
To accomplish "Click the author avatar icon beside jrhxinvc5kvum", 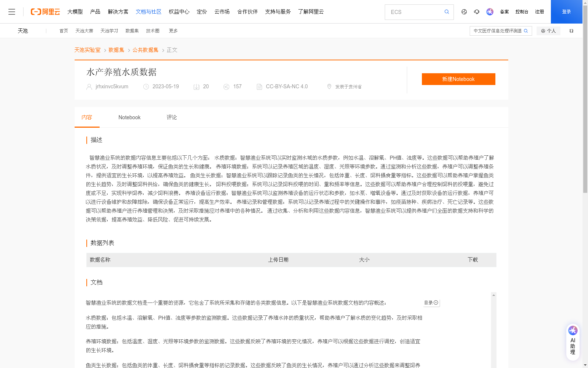I will click(x=89, y=87).
